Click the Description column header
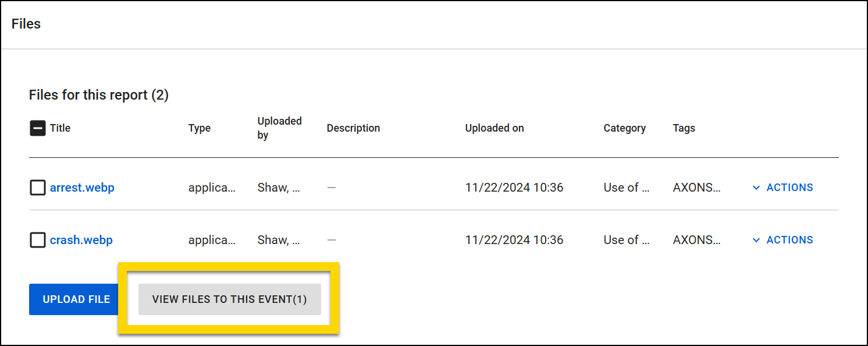Screen dimensions: 868x346 pos(353,128)
